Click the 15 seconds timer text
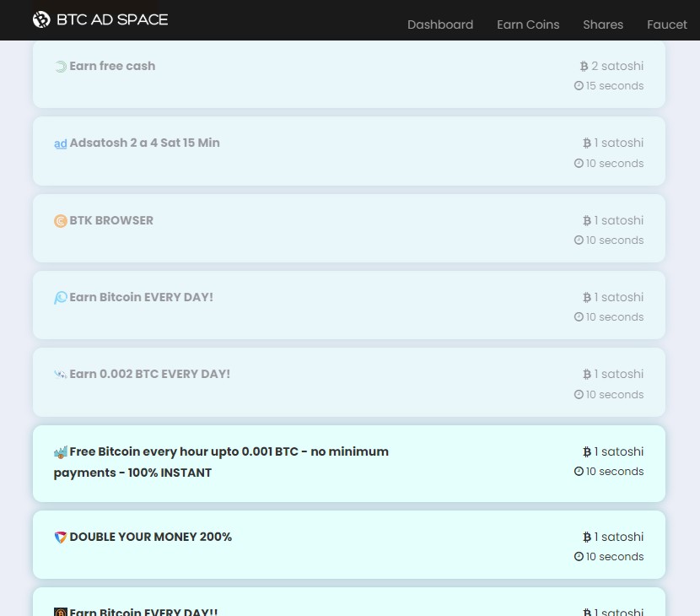The height and width of the screenshot is (616, 700). 615,86
